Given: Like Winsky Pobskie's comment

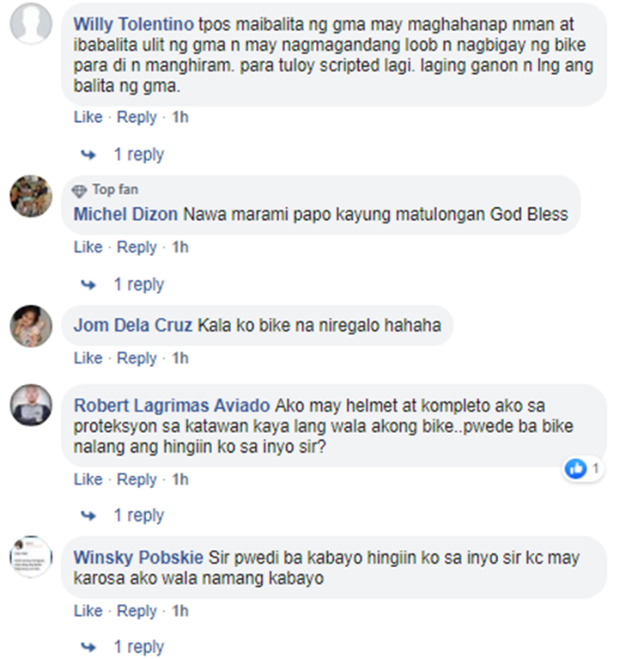Looking at the screenshot, I should coord(88,611).
